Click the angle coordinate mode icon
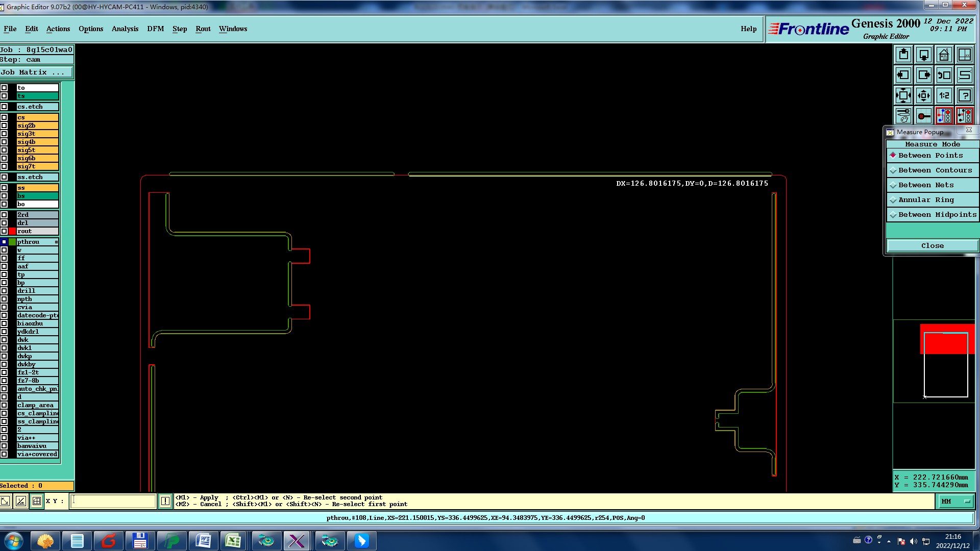The width and height of the screenshot is (980, 551). (21, 501)
